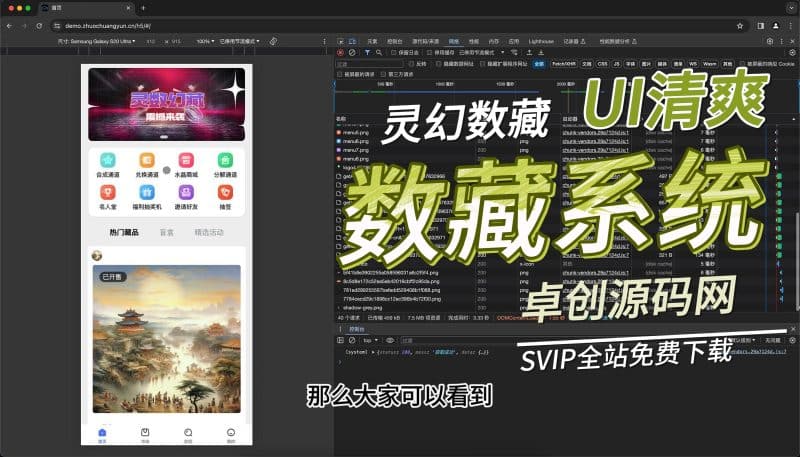Open device toolbar throttling mode dropdown
Viewport: 800px width, 457px height.
(x=239, y=41)
